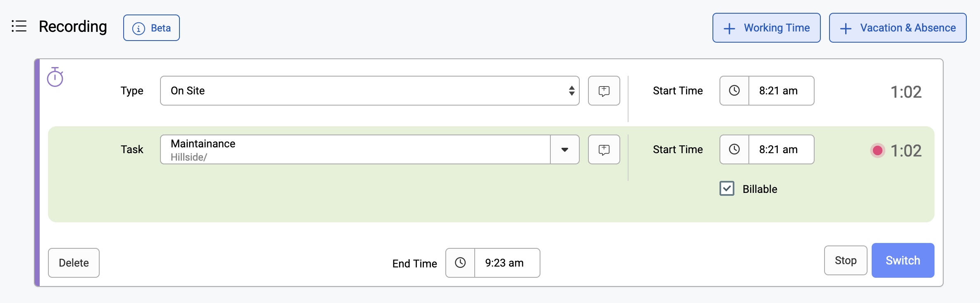Select the Maintainance Hillside task field

click(x=355, y=149)
